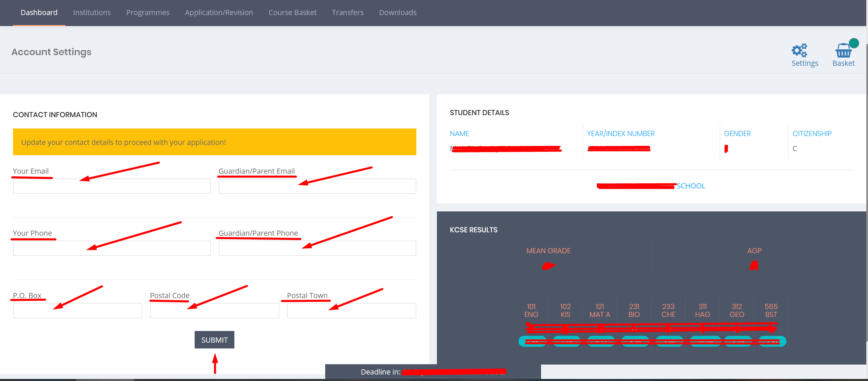The image size is (868, 381).
Task: Open the Settings gears icon
Action: click(799, 51)
